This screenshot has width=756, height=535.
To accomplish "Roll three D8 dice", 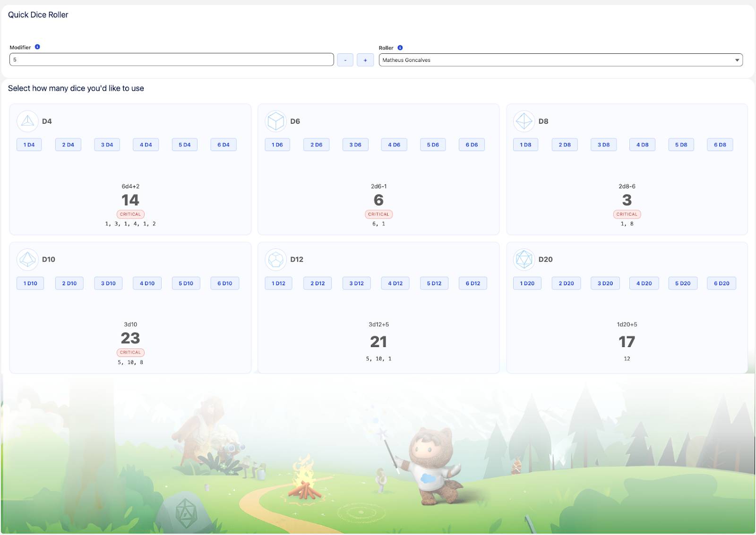I will click(x=603, y=144).
